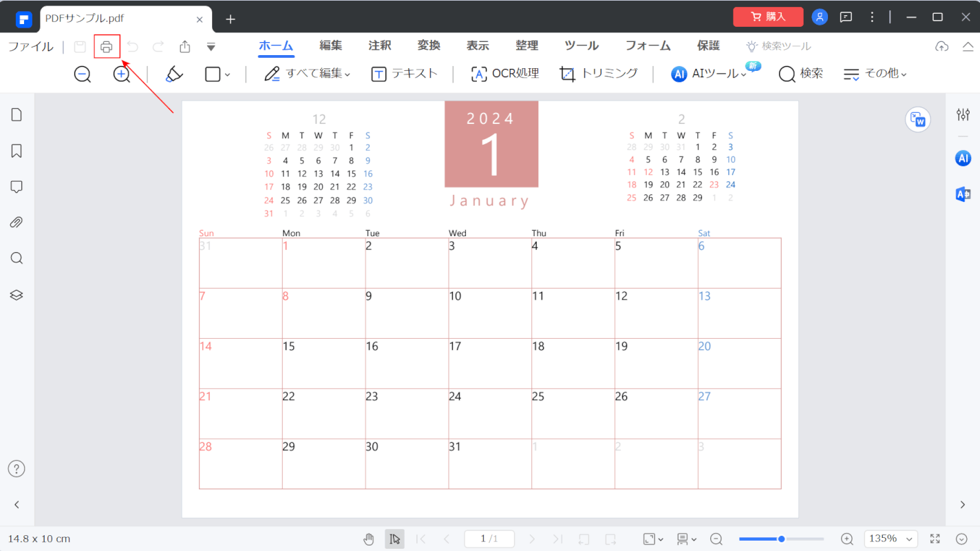Add a new tab with plus
The image size is (980, 551).
231,19
